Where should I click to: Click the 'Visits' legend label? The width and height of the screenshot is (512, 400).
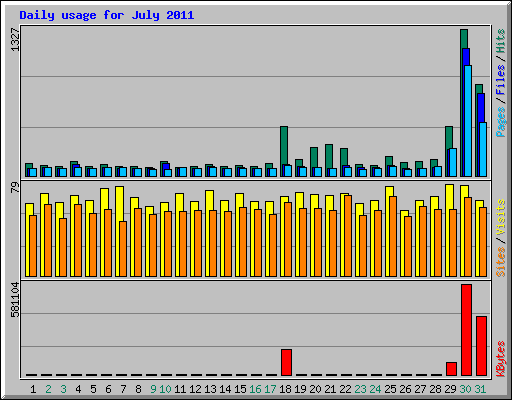[x=501, y=217]
